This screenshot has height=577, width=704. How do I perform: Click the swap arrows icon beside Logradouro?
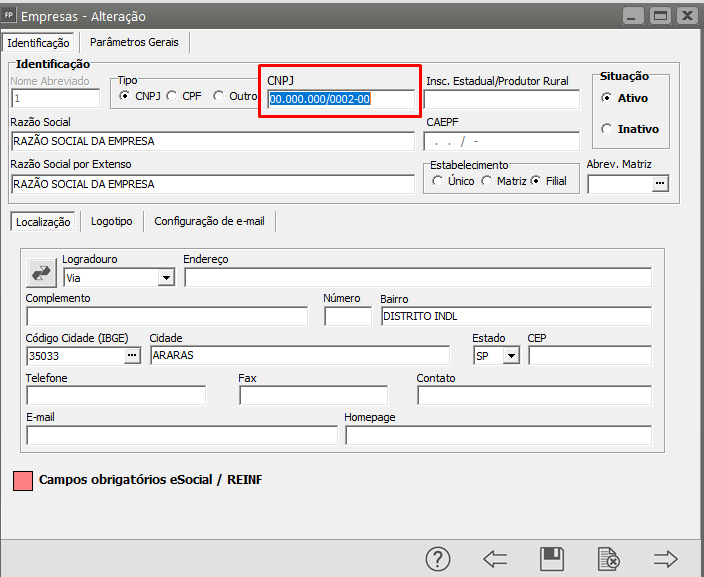(43, 272)
